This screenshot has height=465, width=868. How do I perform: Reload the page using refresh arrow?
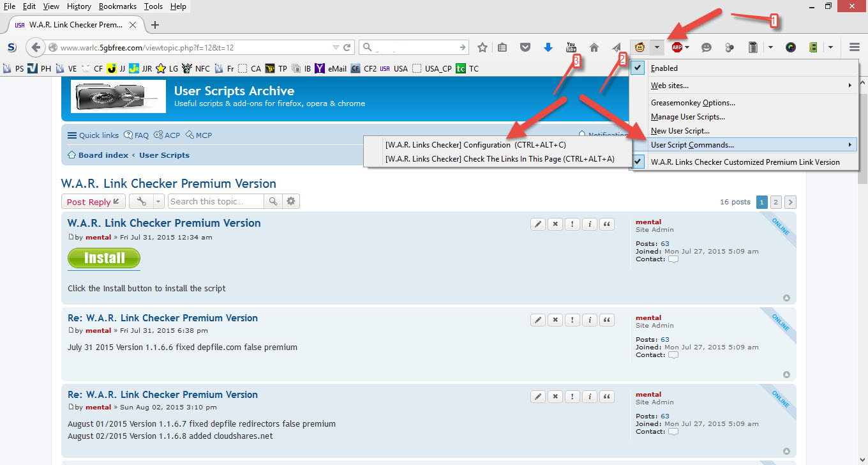[347, 47]
